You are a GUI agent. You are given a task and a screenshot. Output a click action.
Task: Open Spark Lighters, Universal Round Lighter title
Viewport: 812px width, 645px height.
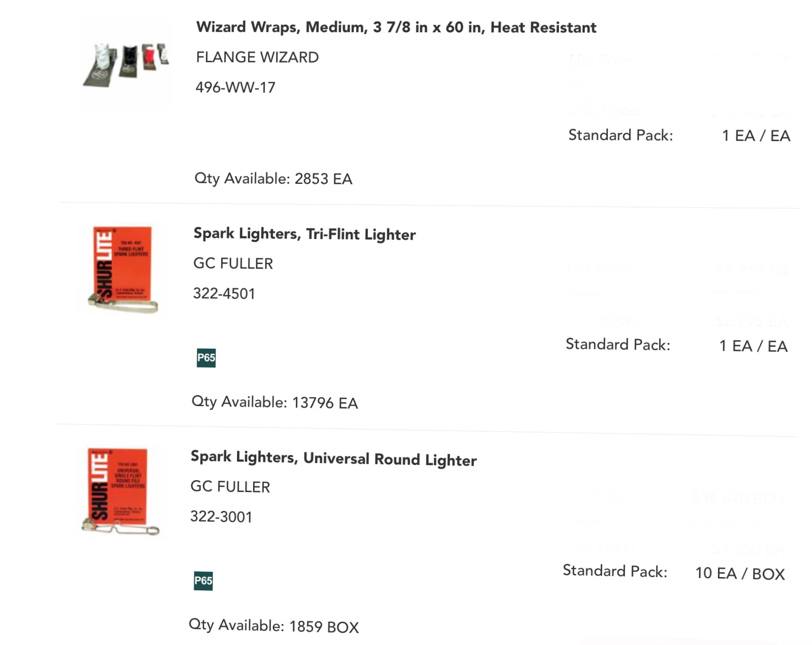pyautogui.click(x=333, y=458)
